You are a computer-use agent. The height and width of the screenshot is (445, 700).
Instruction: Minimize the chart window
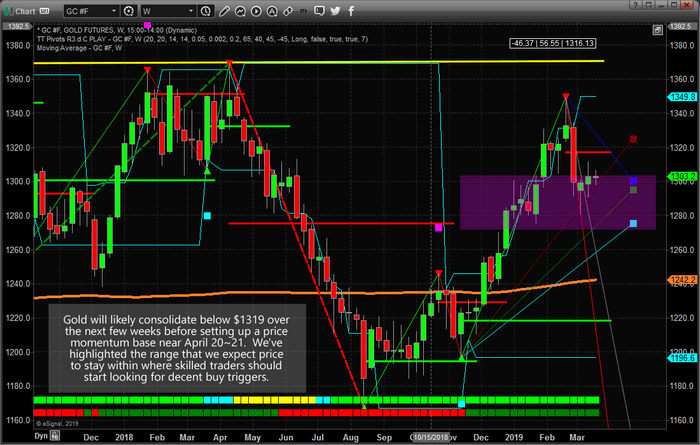pyautogui.click(x=661, y=5)
